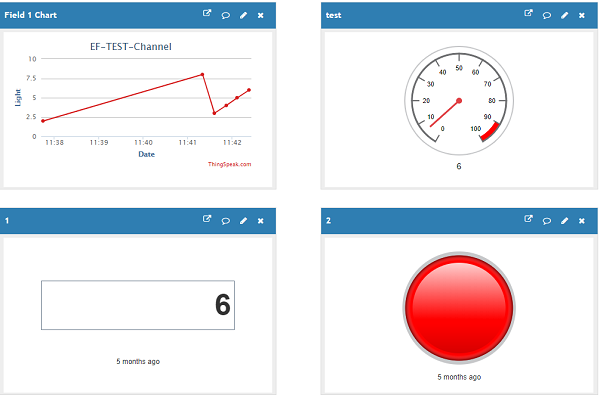Click the gauge needle center hub

pyautogui.click(x=459, y=101)
